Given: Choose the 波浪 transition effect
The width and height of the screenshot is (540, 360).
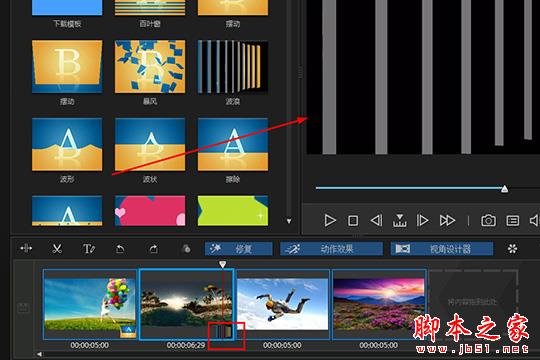Looking at the screenshot, I should tap(233, 67).
